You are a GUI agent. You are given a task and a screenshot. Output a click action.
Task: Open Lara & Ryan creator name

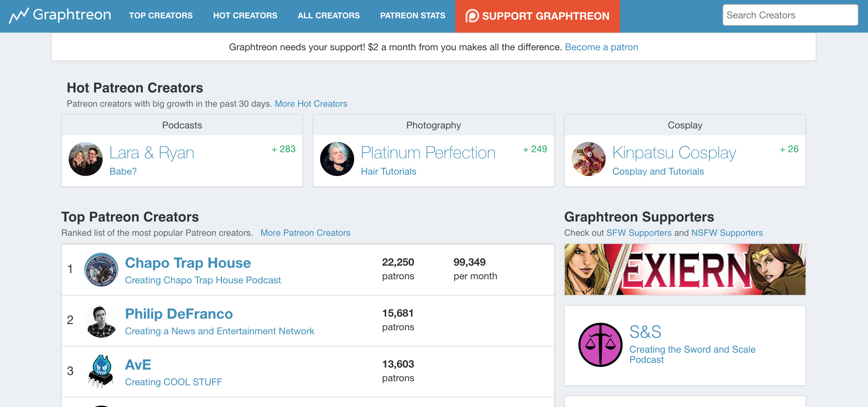pyautogui.click(x=152, y=153)
